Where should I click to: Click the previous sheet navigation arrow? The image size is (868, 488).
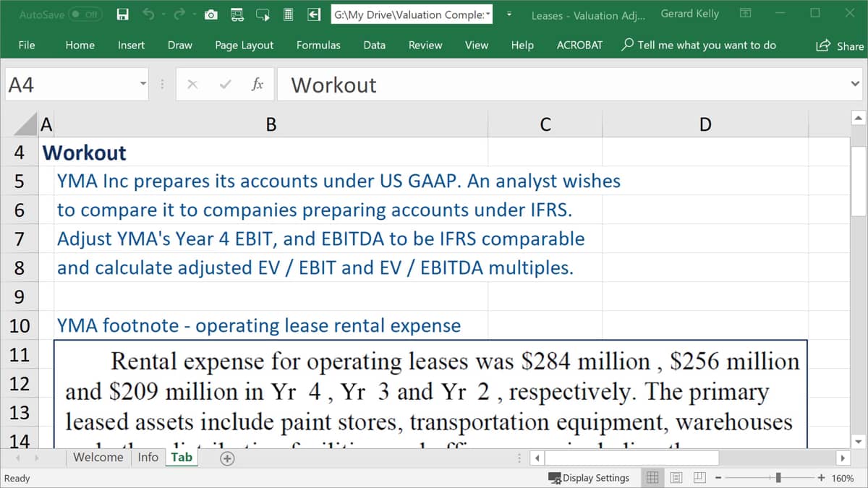tap(17, 458)
